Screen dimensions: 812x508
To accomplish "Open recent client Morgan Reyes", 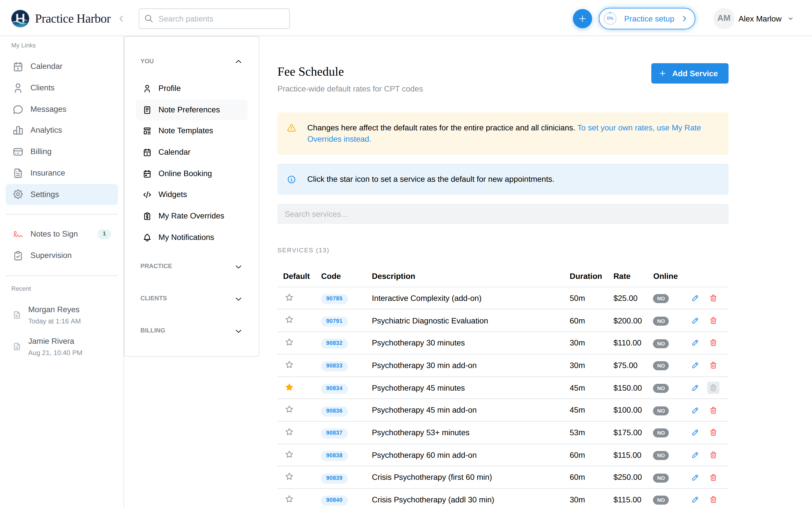I will tap(62, 315).
